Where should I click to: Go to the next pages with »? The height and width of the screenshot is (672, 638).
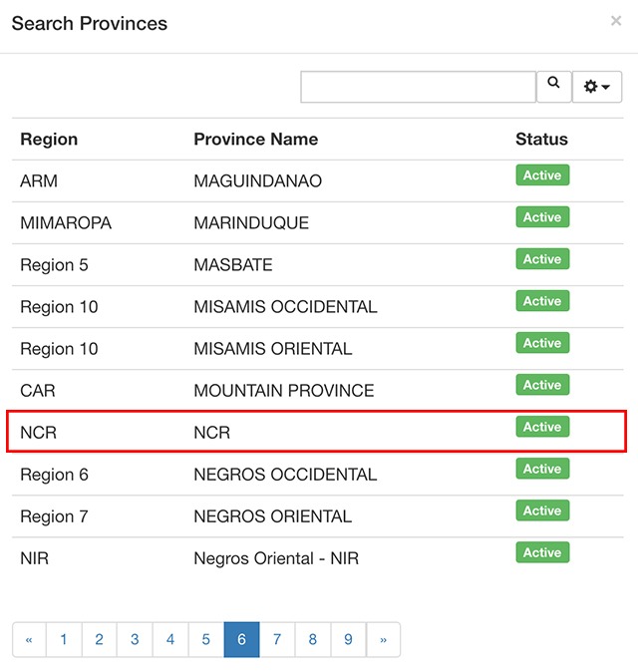(x=383, y=639)
